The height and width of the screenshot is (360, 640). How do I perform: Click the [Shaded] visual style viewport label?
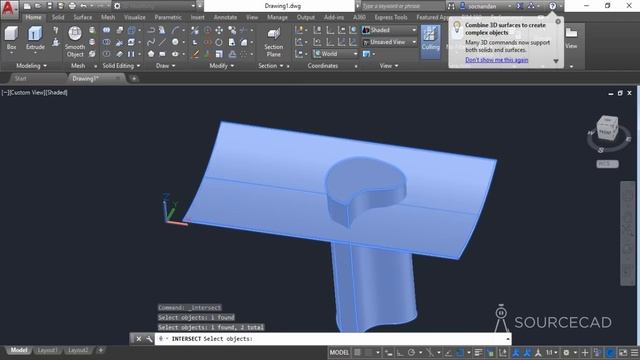pos(56,93)
